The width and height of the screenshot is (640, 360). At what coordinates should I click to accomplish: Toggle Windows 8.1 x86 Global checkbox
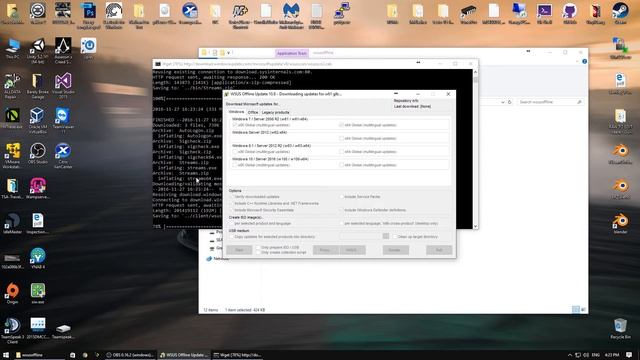coord(235,151)
